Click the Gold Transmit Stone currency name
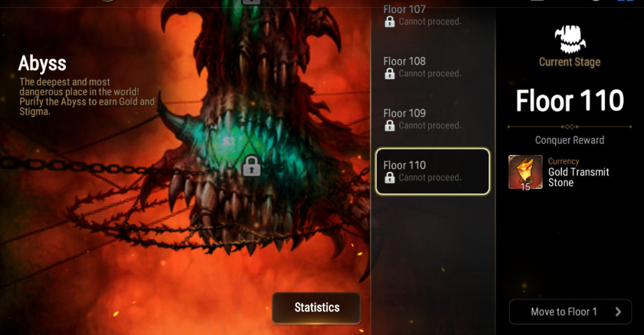 579,177
